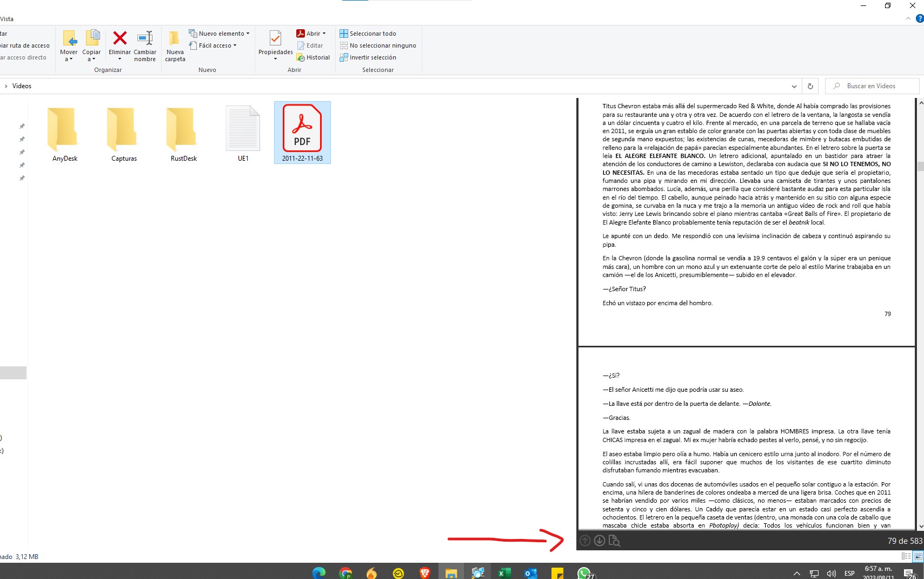Viewport: 924px width, 579px height.
Task: Go to the next PDF page
Action: [x=600, y=541]
